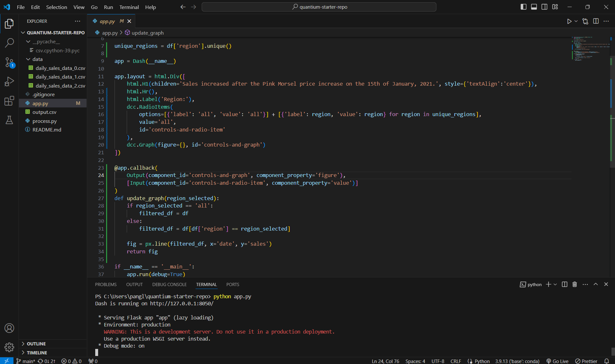Toggle the primary side bar visibility
Viewport: 615px width, 364px height.
click(x=523, y=7)
